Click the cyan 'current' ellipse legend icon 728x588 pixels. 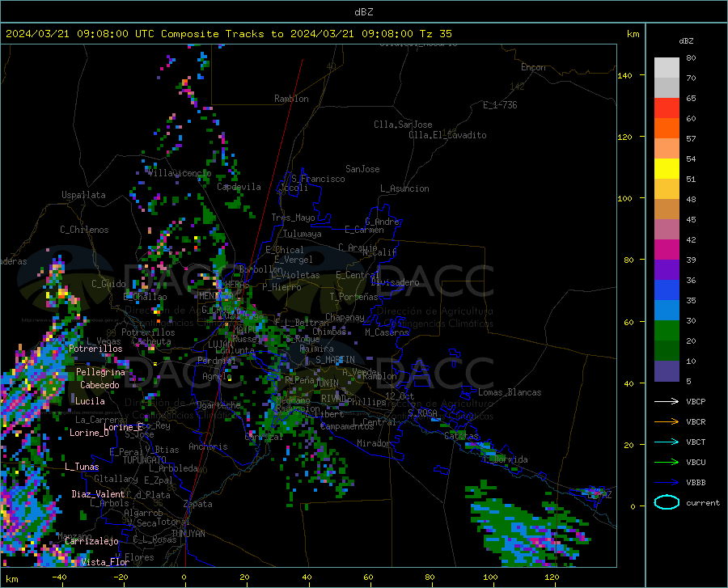pyautogui.click(x=667, y=502)
